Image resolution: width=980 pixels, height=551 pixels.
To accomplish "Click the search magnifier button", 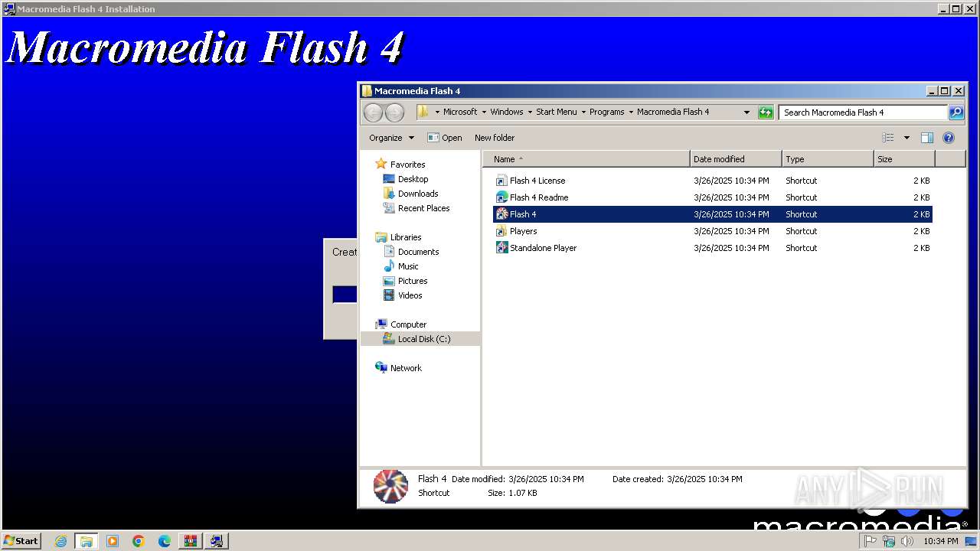I will click(x=956, y=112).
